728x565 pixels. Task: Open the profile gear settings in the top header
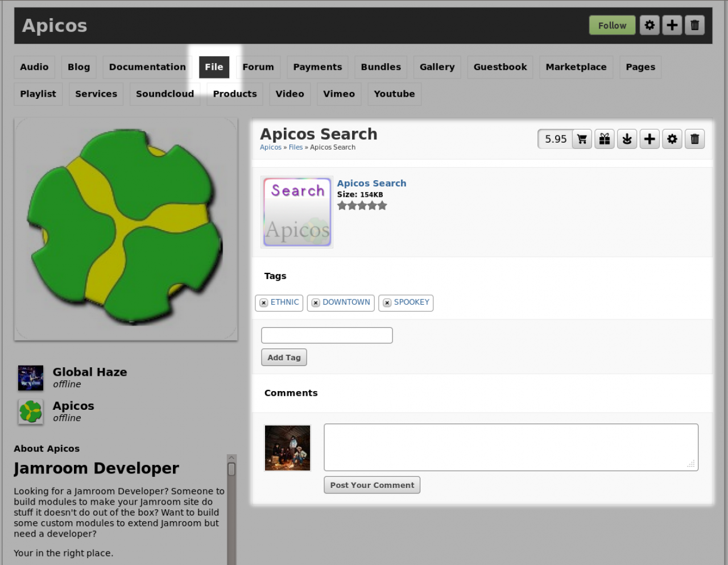[650, 25]
